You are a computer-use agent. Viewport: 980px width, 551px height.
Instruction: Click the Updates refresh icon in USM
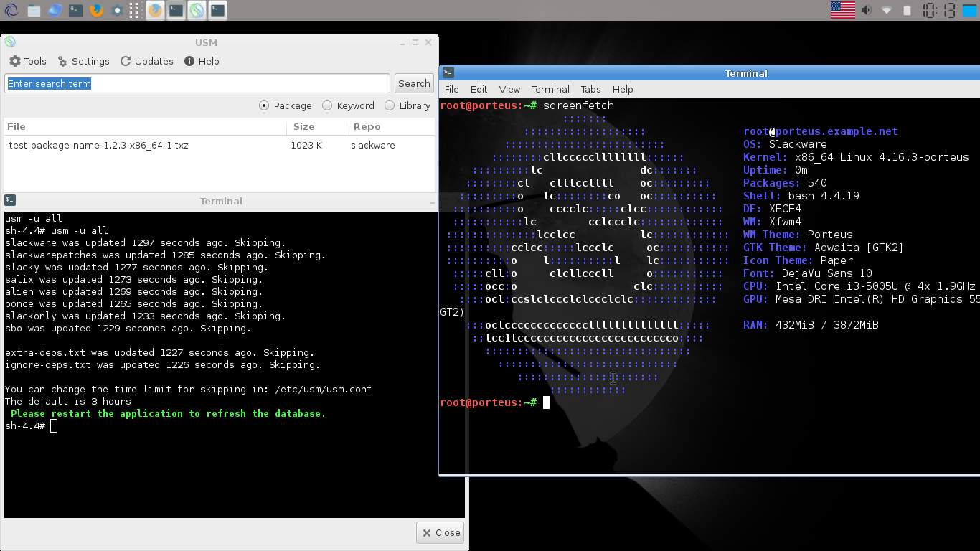(123, 61)
